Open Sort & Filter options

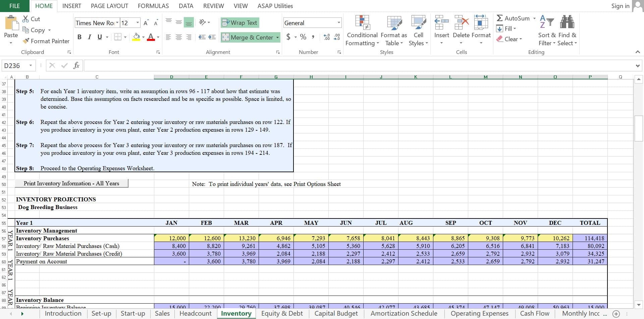pos(547,31)
